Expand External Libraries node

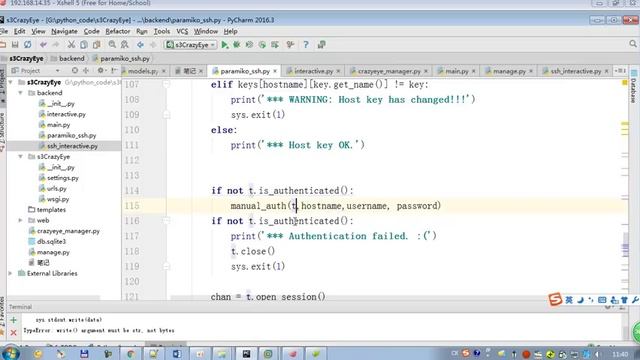[x=11, y=273]
